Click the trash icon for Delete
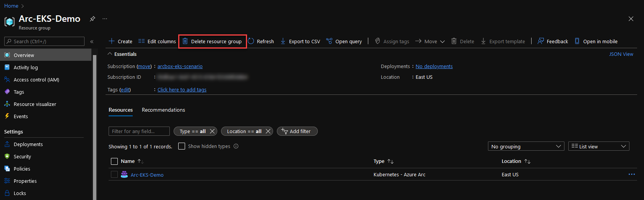Image resolution: width=644 pixels, height=200 pixels. (454, 41)
